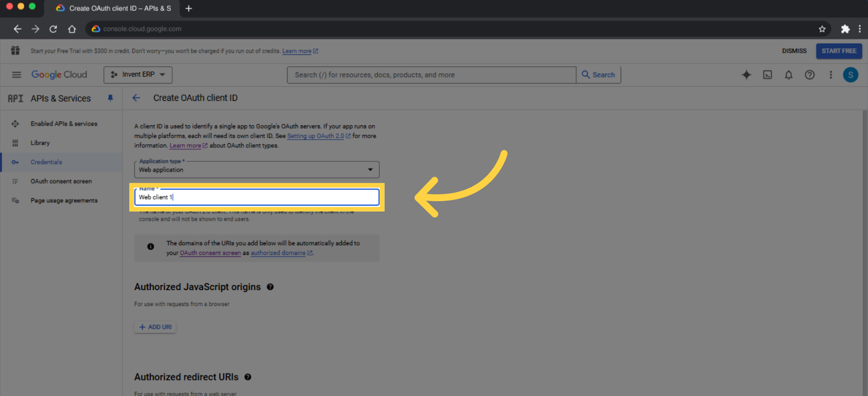Open the notifications bell
Image resolution: width=868 pixels, height=396 pixels.
click(789, 75)
